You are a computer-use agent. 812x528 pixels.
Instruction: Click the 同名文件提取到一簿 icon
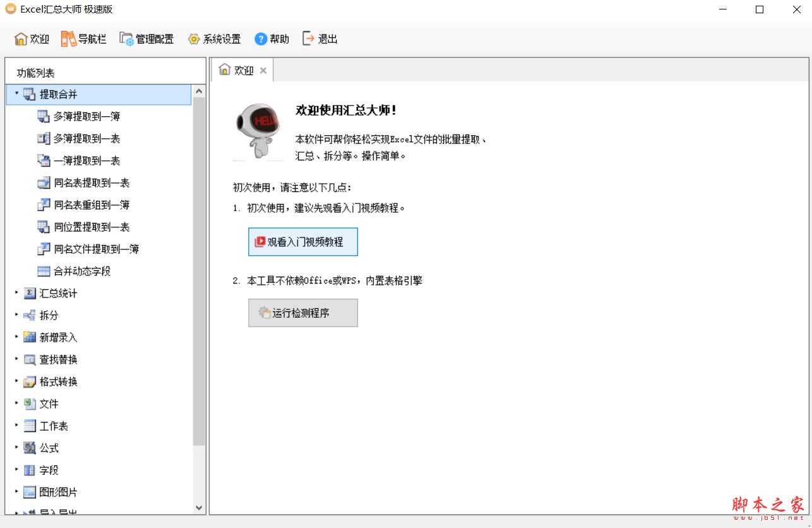point(44,249)
